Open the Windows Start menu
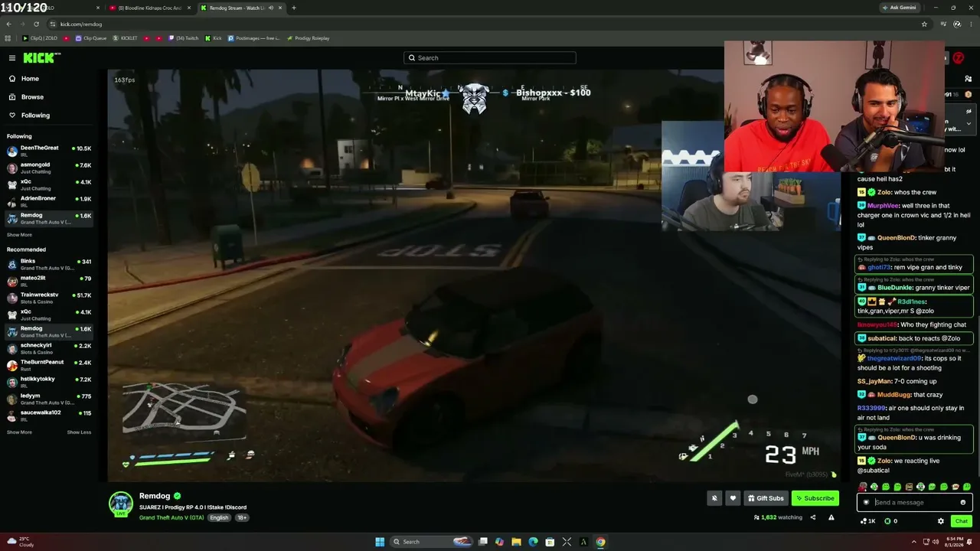980x551 pixels. coord(380,542)
